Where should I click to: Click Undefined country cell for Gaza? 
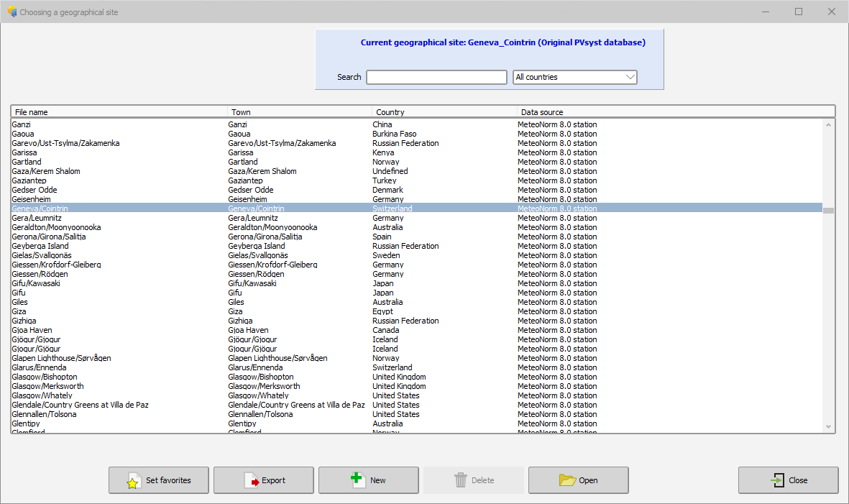390,171
